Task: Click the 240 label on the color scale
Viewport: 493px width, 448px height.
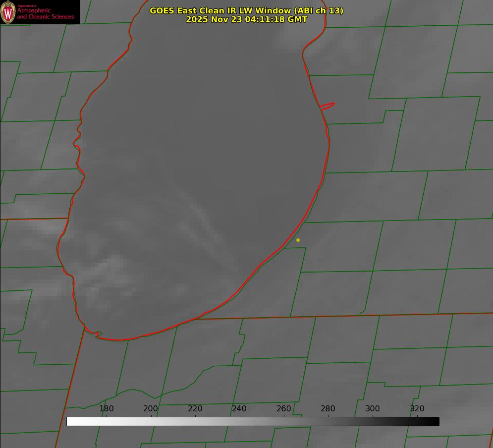Action: (x=239, y=408)
